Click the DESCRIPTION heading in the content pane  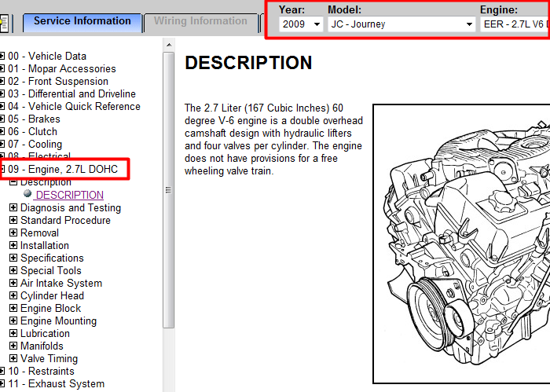pyautogui.click(x=248, y=63)
